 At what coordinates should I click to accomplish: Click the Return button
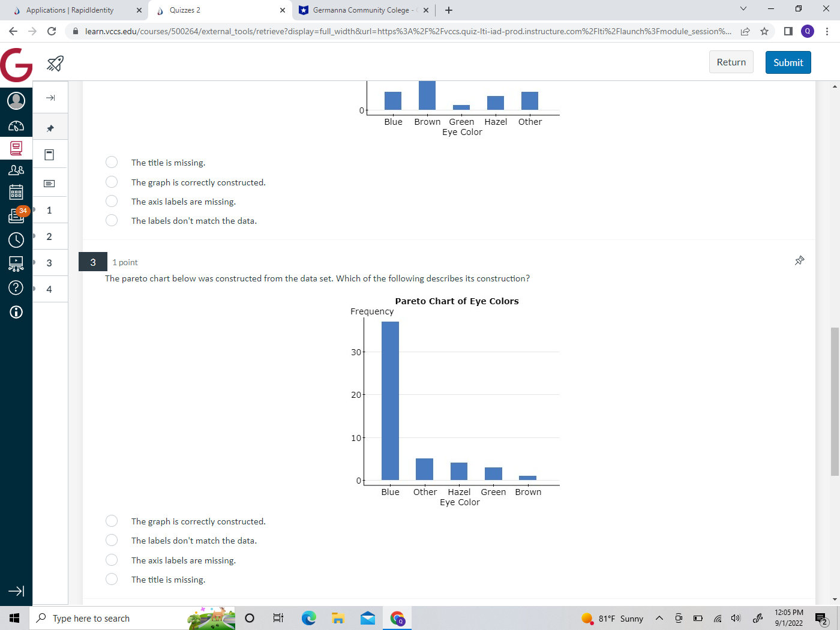point(731,62)
